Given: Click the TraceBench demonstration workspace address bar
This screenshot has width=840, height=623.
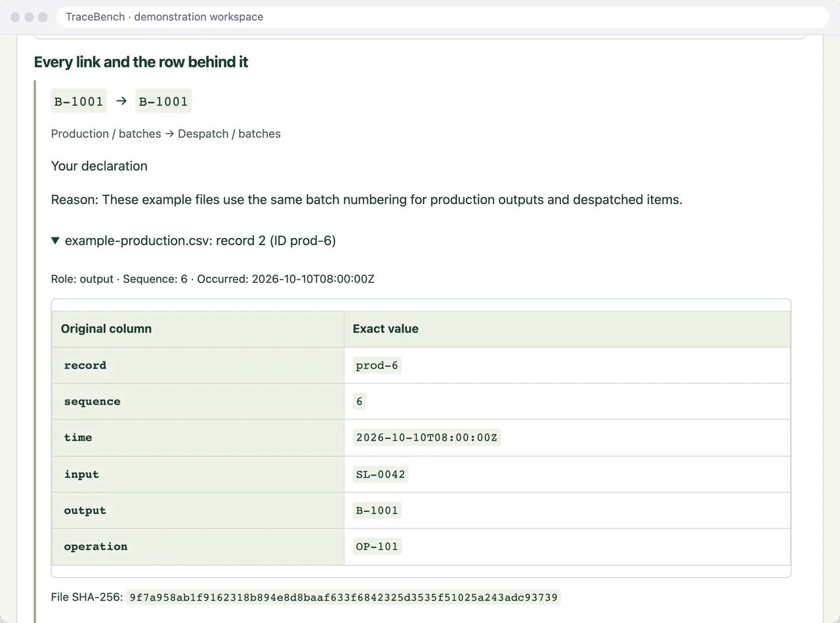Looking at the screenshot, I should click(443, 17).
